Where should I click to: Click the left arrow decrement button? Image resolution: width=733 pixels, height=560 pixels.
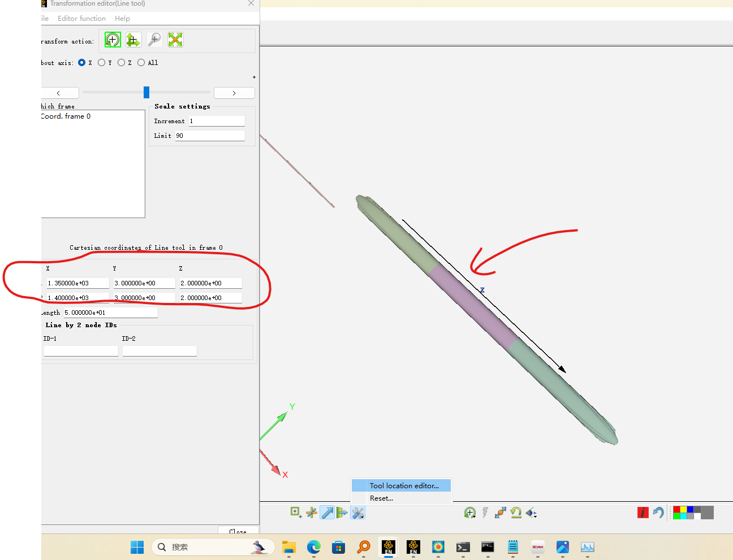click(x=59, y=93)
